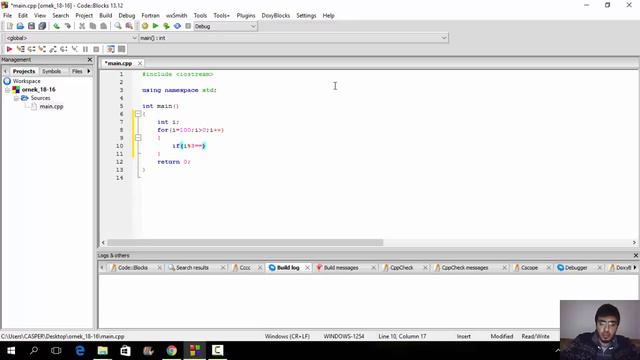Step to next line debug icon
The height and width of the screenshot is (360, 640).
(31, 49)
